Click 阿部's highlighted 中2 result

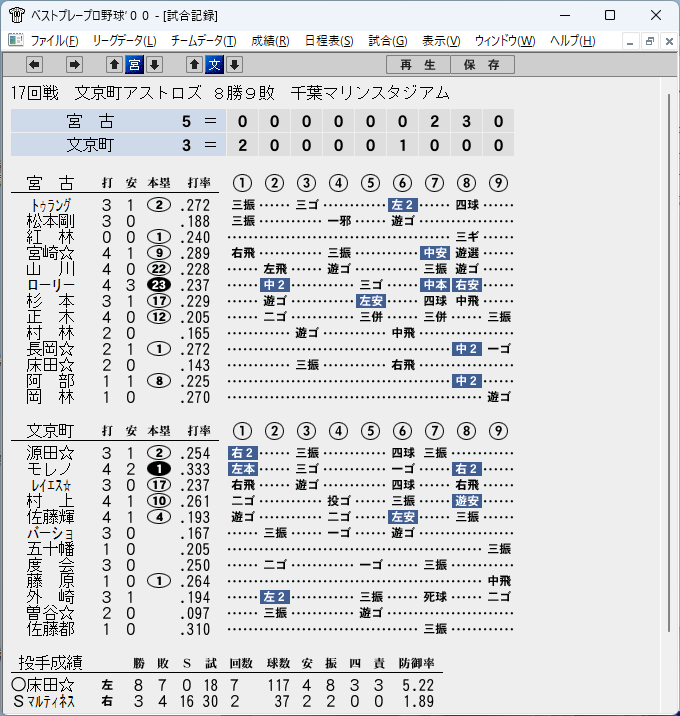pos(467,381)
